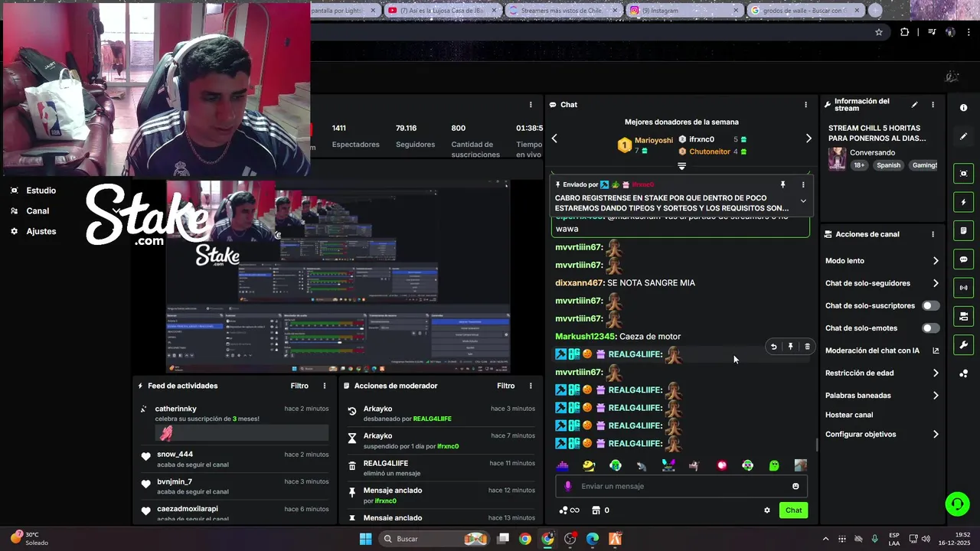Open the gift shop icon below chat
Screen dimensions: 980x551
(596, 510)
